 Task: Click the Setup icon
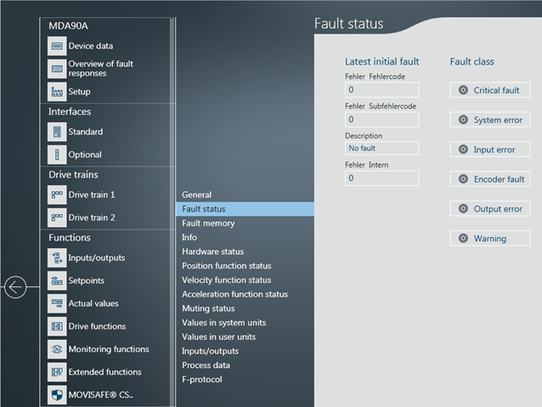click(57, 92)
